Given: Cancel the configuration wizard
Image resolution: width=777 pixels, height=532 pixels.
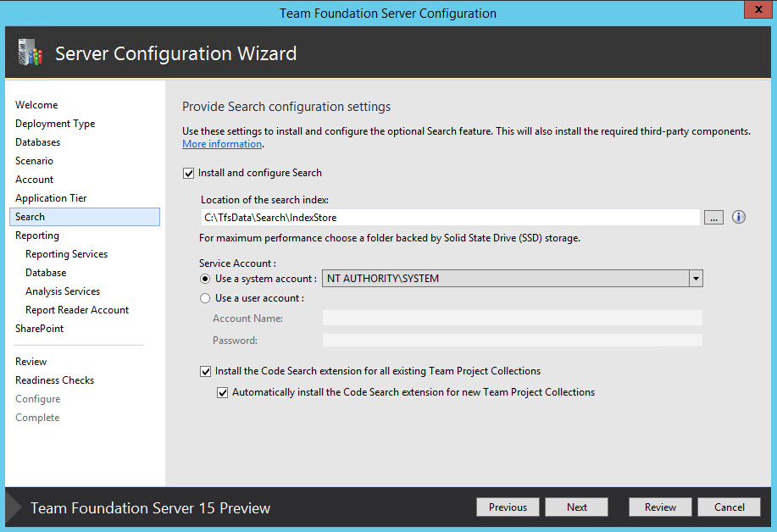Looking at the screenshot, I should (729, 507).
